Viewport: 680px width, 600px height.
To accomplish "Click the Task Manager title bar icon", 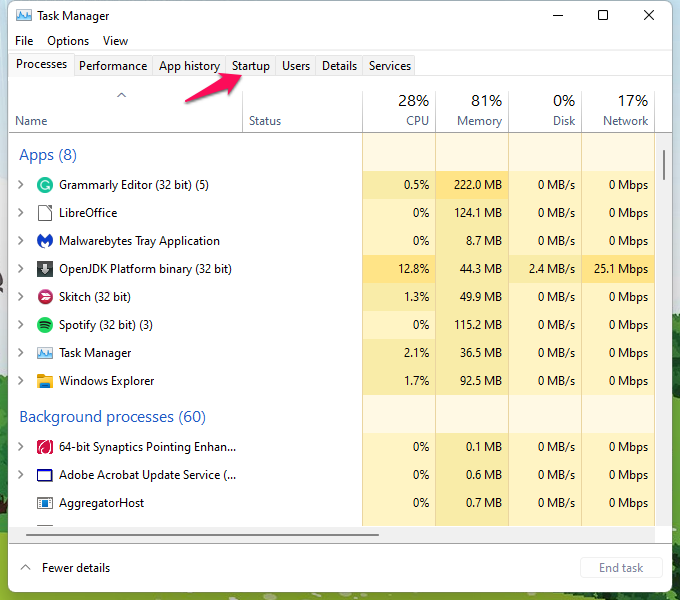I will pyautogui.click(x=24, y=16).
